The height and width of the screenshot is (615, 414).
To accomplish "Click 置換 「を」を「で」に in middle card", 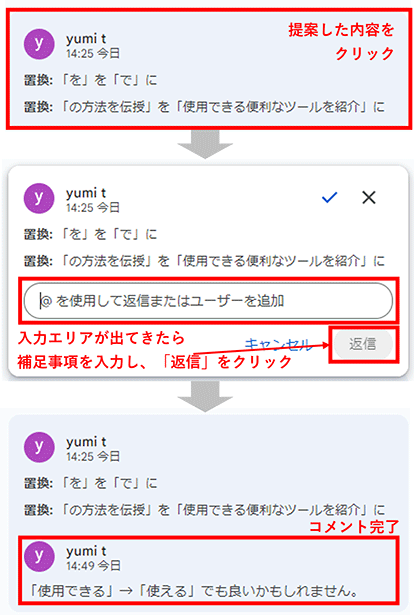I will tap(91, 234).
